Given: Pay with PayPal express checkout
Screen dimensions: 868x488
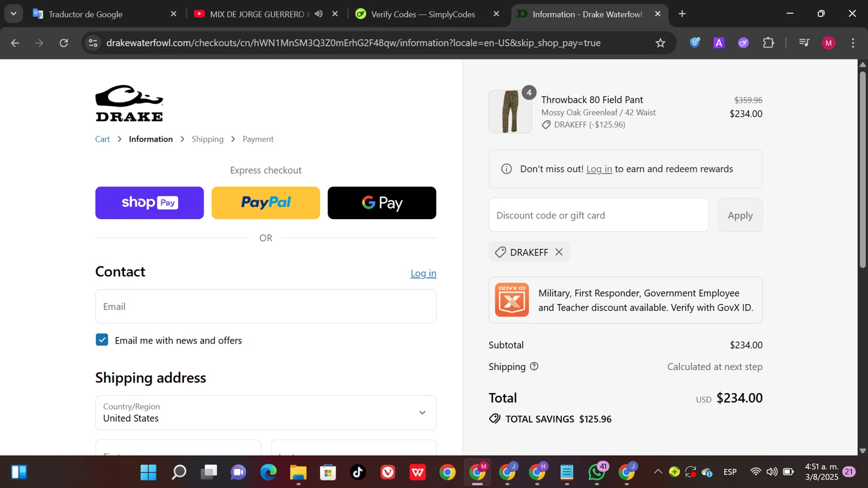Looking at the screenshot, I should pos(266,203).
